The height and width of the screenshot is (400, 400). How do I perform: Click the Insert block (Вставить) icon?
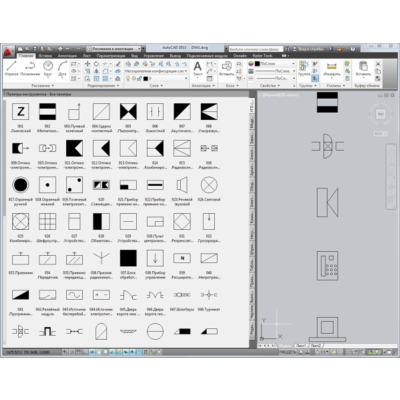pos(227,69)
